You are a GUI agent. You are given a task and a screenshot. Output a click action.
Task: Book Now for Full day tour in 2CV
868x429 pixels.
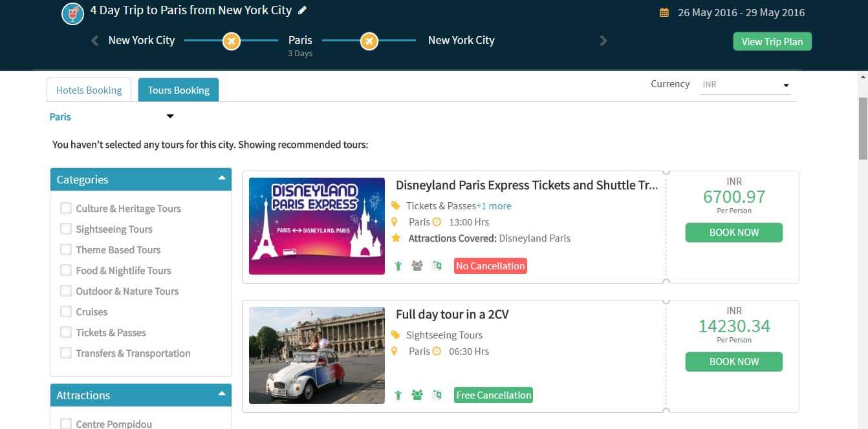734,362
